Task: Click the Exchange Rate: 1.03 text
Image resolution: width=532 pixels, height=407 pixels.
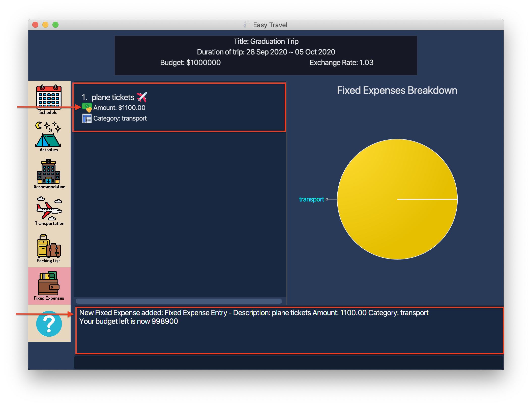Action: [x=341, y=63]
